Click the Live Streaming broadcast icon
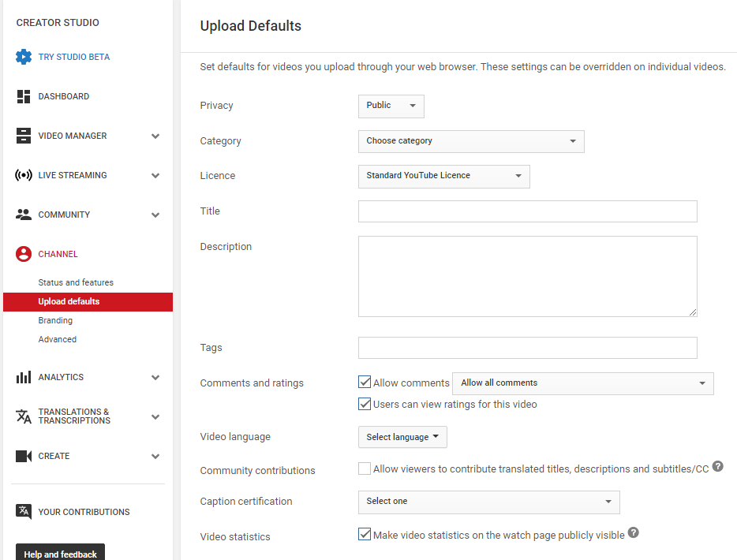 pyautogui.click(x=24, y=175)
